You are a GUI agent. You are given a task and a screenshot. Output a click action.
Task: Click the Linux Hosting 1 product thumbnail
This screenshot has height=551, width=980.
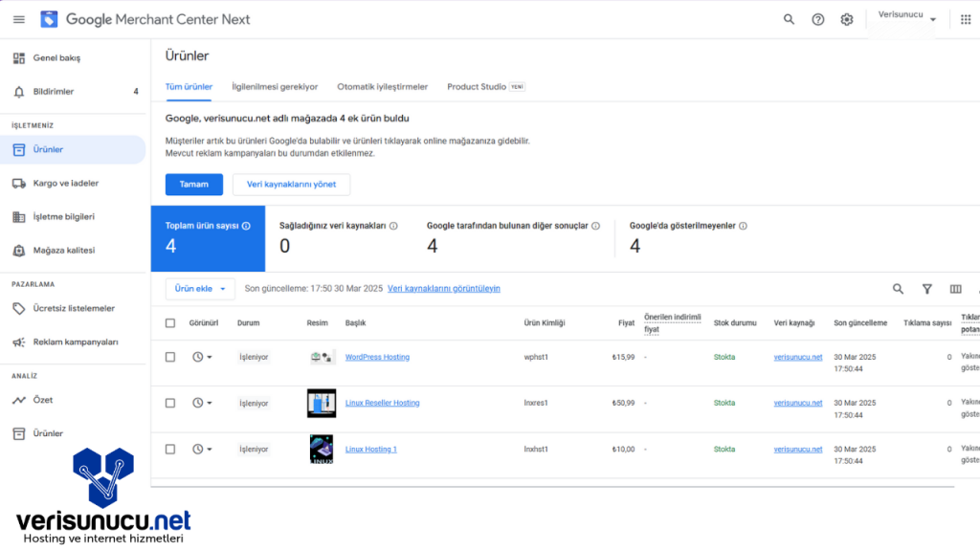point(322,450)
